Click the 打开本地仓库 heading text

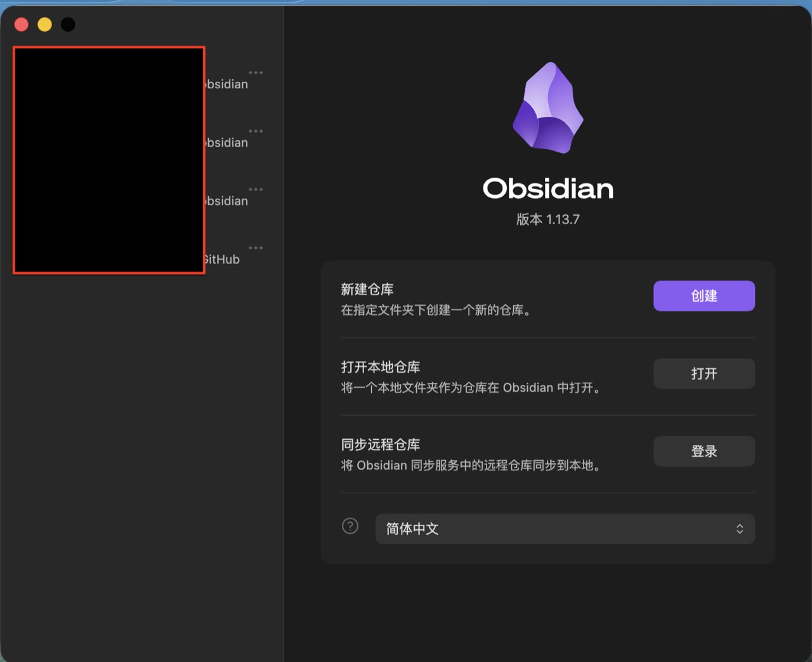click(x=381, y=367)
